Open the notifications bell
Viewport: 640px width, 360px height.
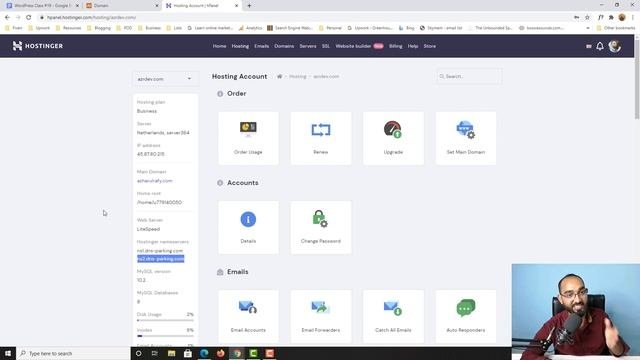pyautogui.click(x=600, y=46)
